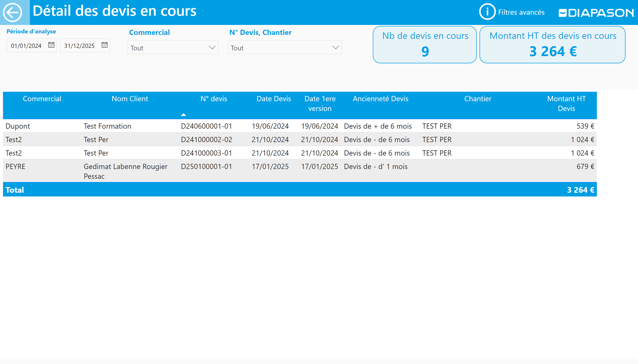Viewport: 638px width, 364px height.
Task: Sort by Commercial column header
Action: coord(42,99)
